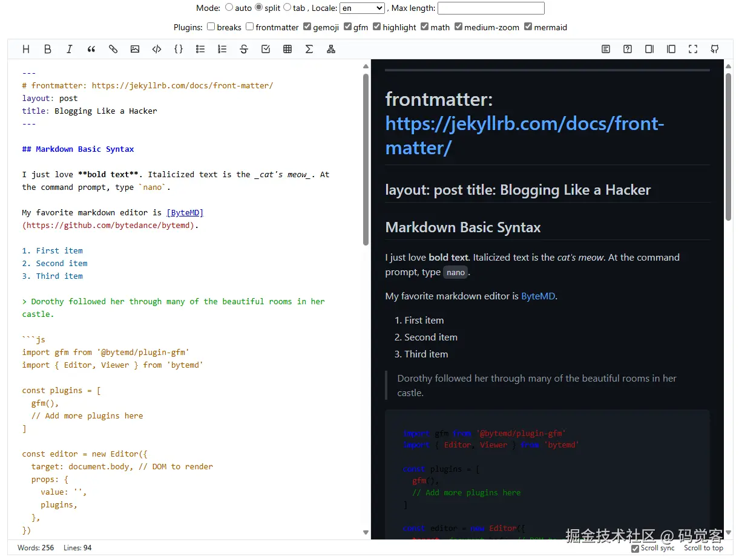Disable the gfm plugin
Image resolution: width=739 pixels, height=560 pixels.
pos(347,27)
